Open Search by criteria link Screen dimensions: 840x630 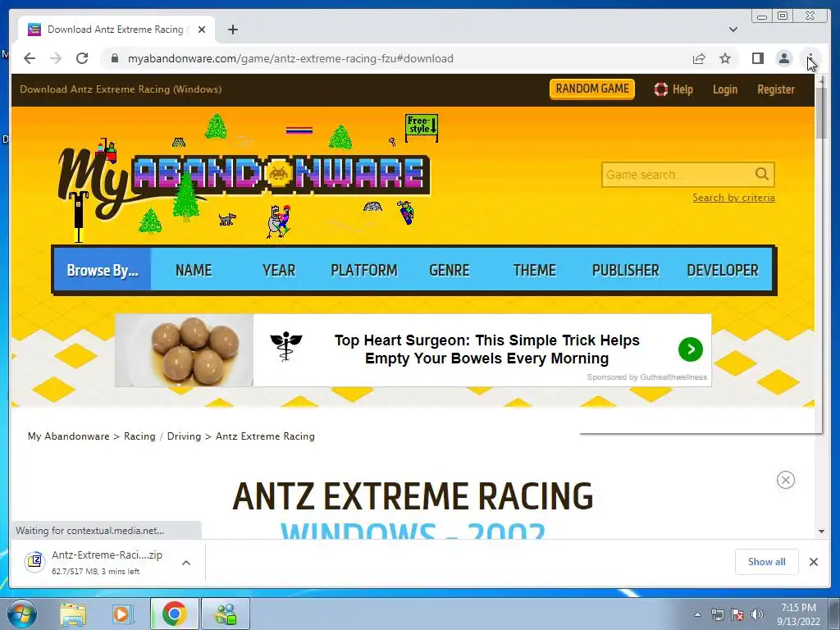coord(733,198)
